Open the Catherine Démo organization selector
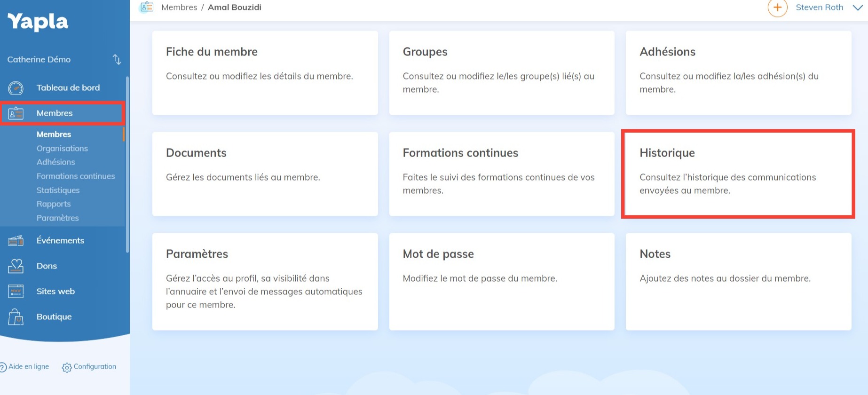 (64, 59)
